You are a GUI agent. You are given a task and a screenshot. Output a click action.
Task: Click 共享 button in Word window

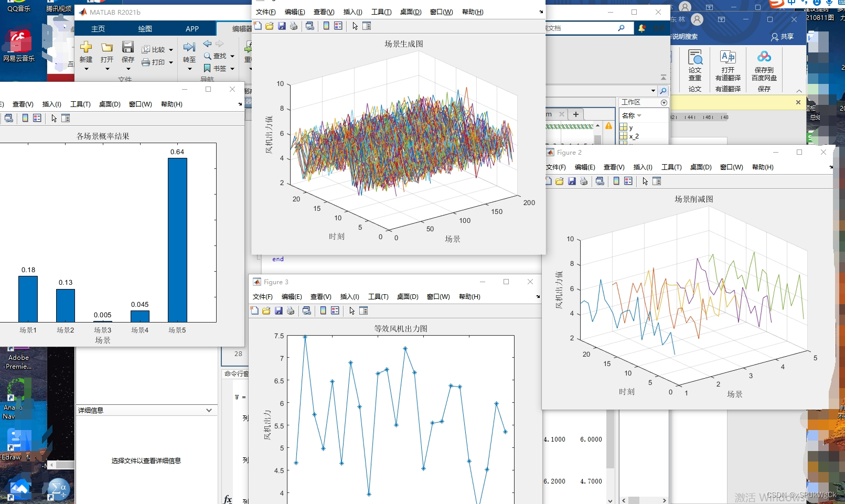(x=782, y=37)
